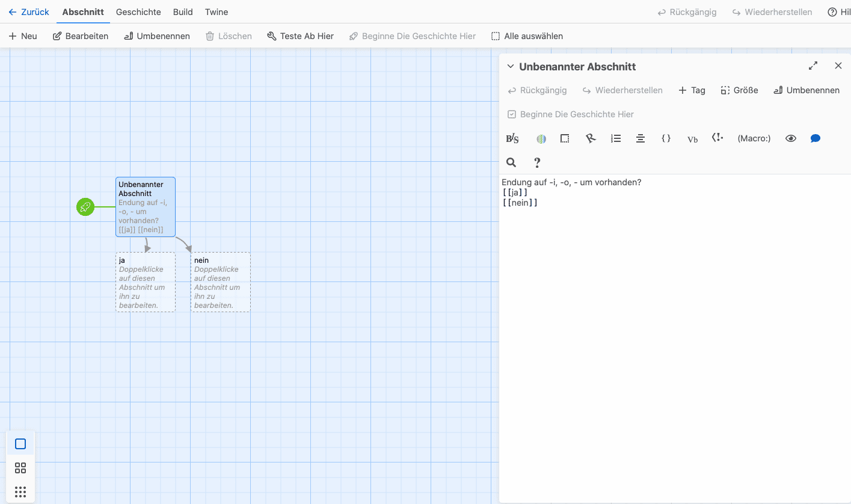Screen dimensions: 851x504
Task: Add a Tag to the passage
Action: coord(692,90)
